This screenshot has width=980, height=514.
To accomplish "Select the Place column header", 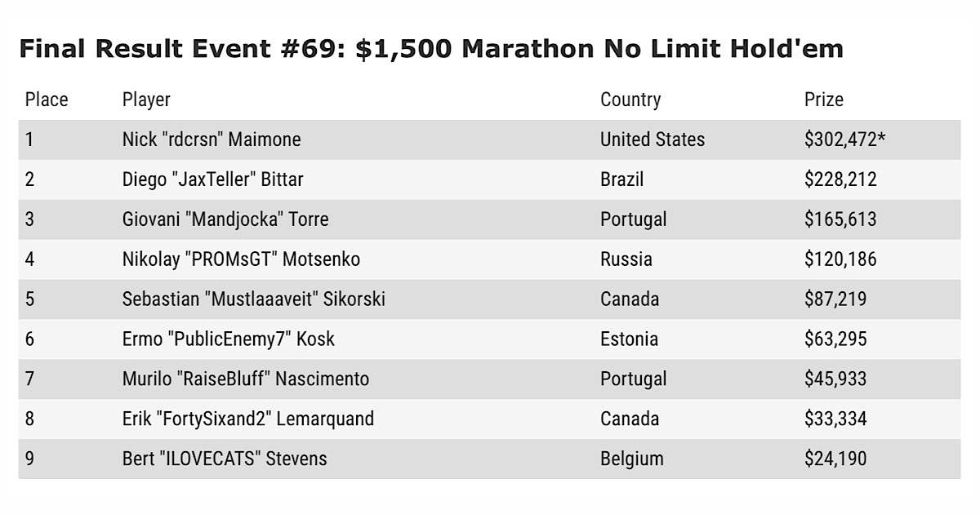I will pos(47,100).
